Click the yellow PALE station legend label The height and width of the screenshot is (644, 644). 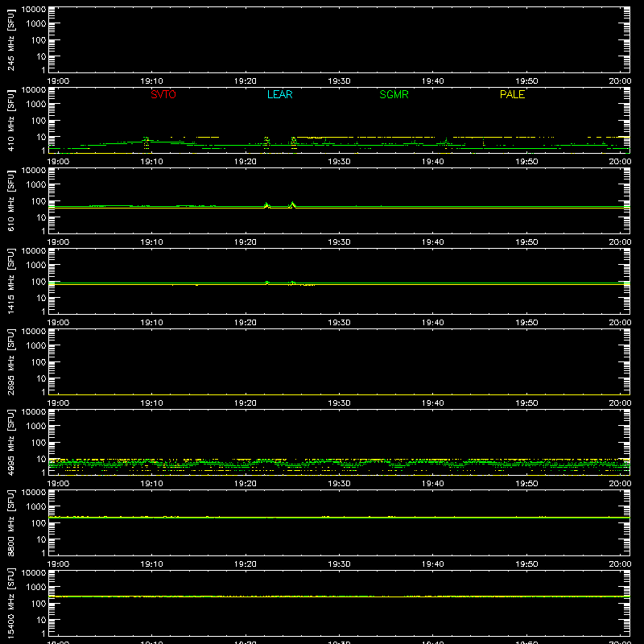[512, 94]
